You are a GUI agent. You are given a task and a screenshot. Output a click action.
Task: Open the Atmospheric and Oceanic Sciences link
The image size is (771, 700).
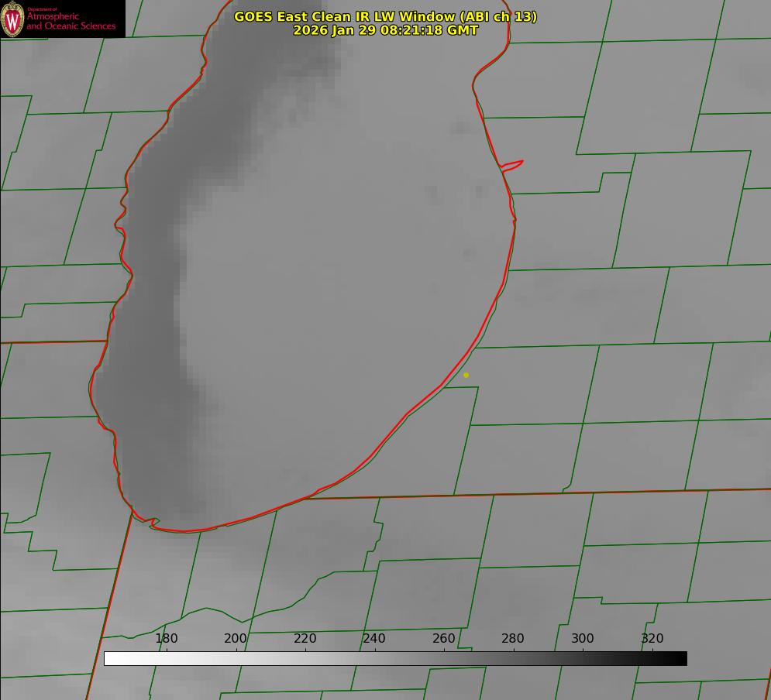[71, 22]
